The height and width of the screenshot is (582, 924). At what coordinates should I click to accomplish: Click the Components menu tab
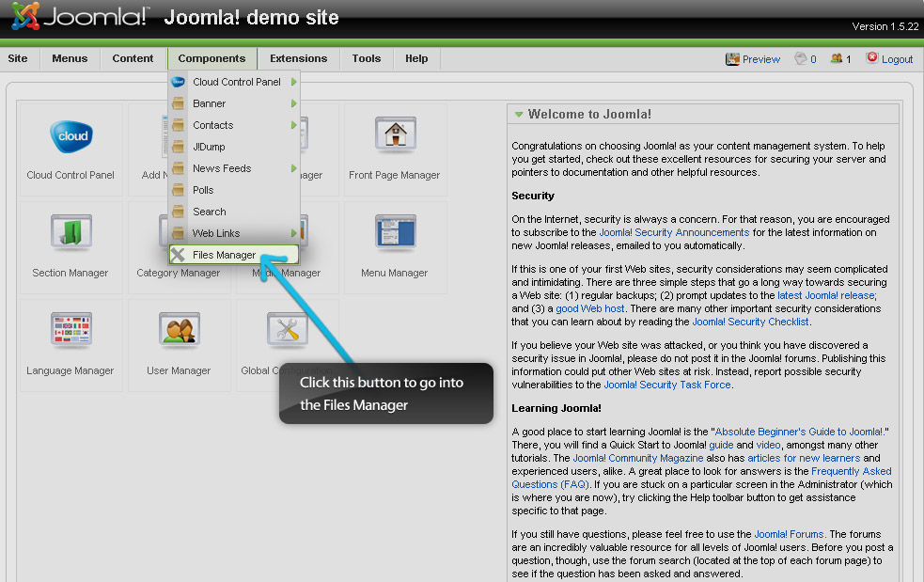tap(212, 58)
